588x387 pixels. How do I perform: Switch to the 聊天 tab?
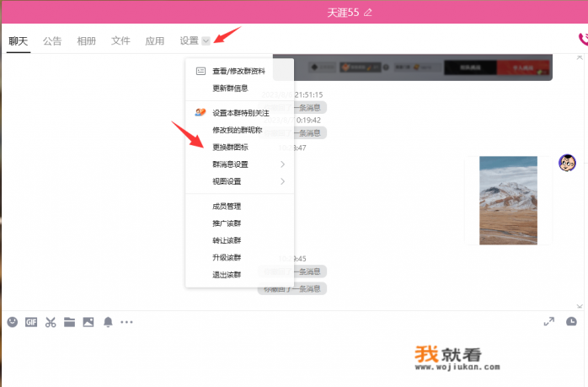click(19, 41)
